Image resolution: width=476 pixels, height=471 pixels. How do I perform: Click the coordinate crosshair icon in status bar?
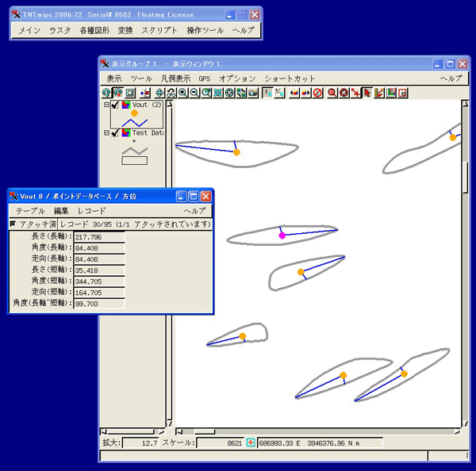point(251,442)
